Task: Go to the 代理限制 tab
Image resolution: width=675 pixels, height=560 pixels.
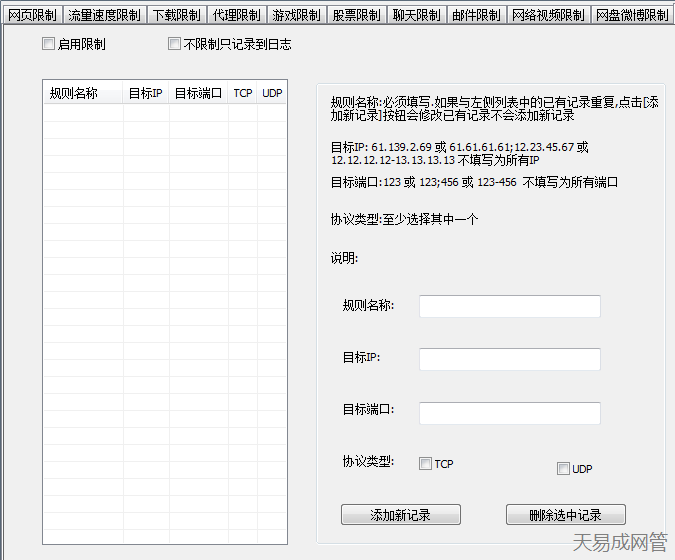Action: coord(237,15)
